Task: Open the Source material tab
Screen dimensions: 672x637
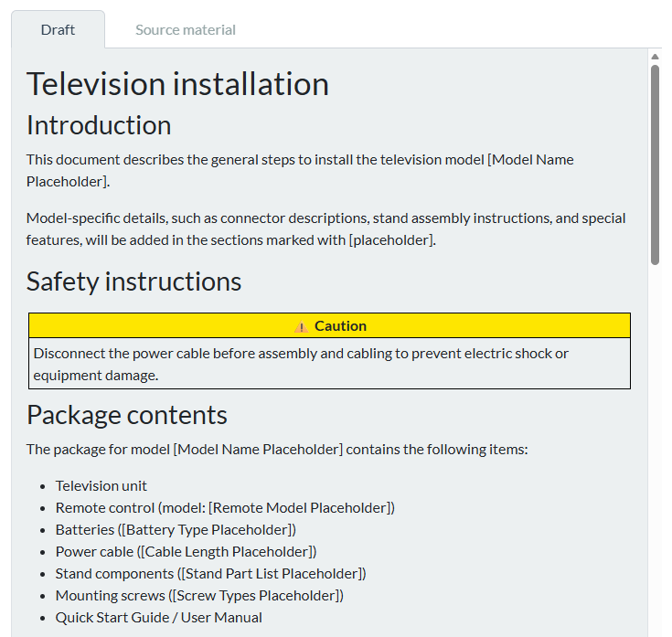Action: [186, 30]
